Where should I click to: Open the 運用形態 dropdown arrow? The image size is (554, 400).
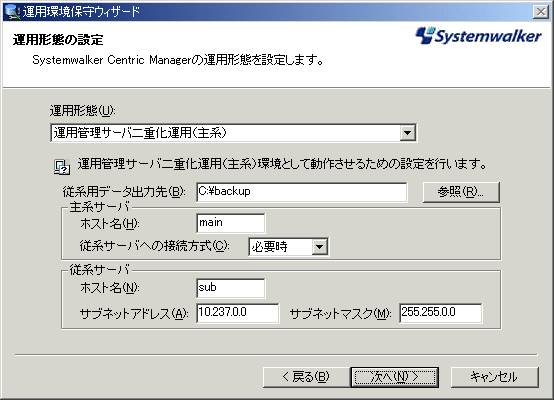point(407,133)
